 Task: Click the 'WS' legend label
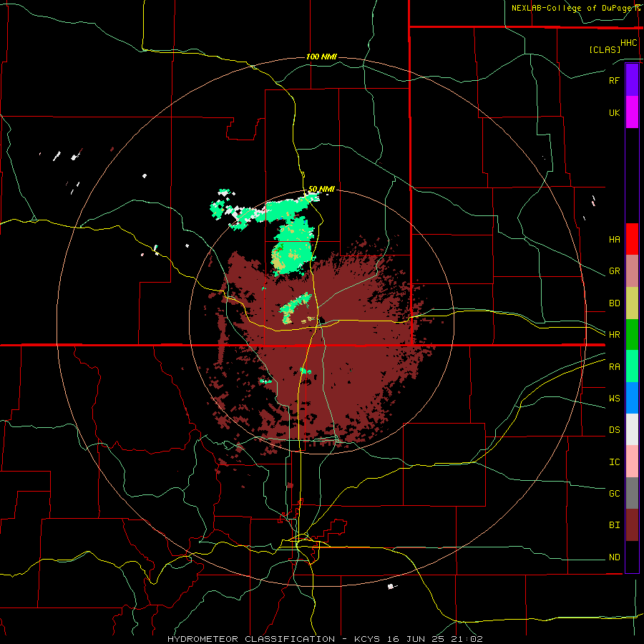click(x=614, y=399)
